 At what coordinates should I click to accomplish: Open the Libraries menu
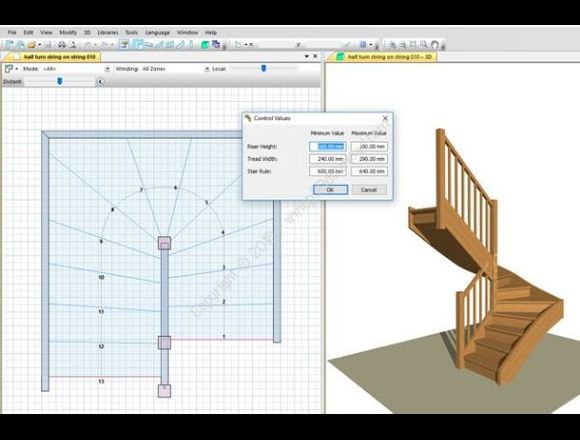108,33
